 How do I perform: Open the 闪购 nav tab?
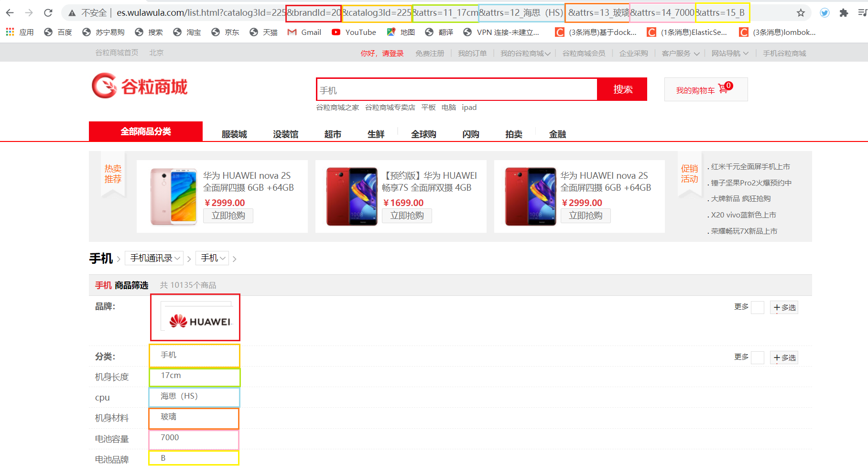click(471, 134)
